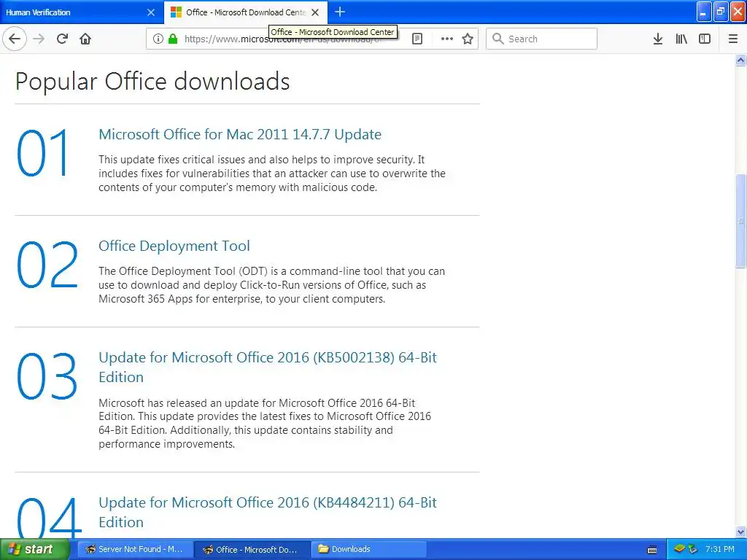Click the on-screen keyboard tray icon

(x=652, y=550)
